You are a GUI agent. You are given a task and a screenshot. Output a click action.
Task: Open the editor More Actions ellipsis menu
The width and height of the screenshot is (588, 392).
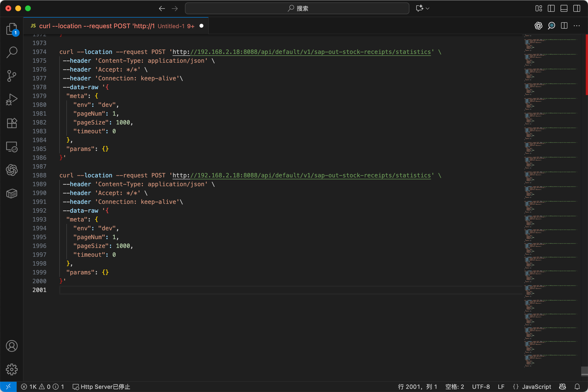pos(576,26)
